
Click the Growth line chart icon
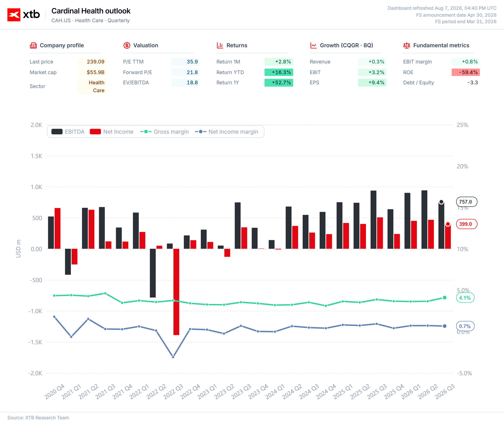[x=313, y=45]
